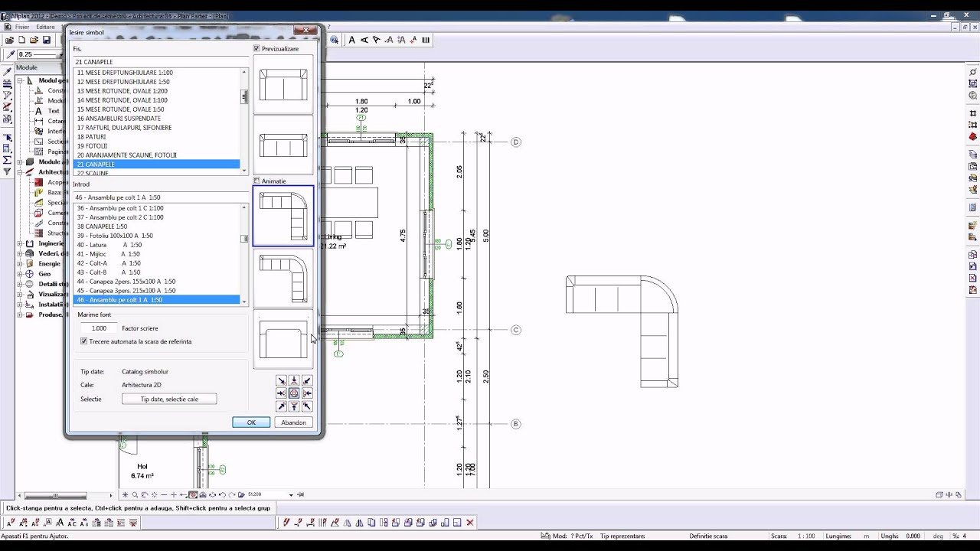Click the zoom window icon in right toolbar

tap(973, 96)
